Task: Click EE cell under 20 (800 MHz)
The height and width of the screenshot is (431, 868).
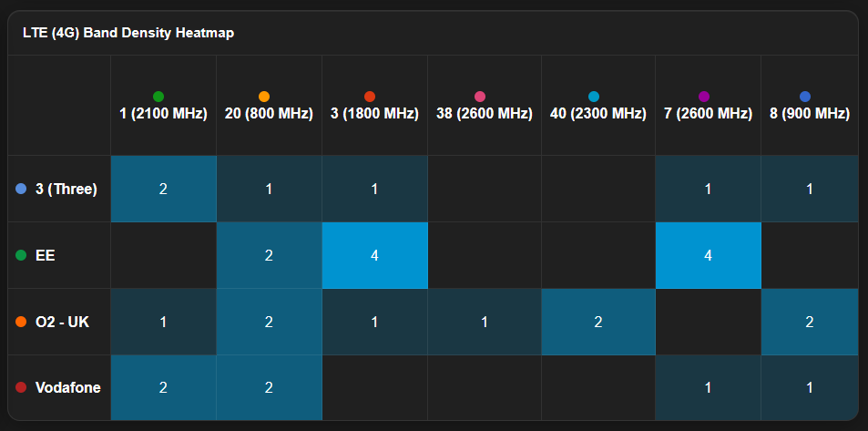Action: 269,255
